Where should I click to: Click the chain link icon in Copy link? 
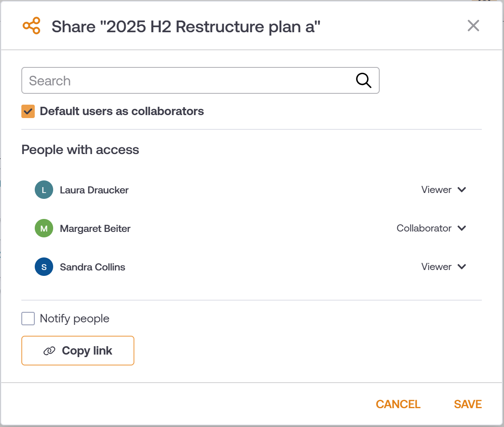tap(49, 351)
